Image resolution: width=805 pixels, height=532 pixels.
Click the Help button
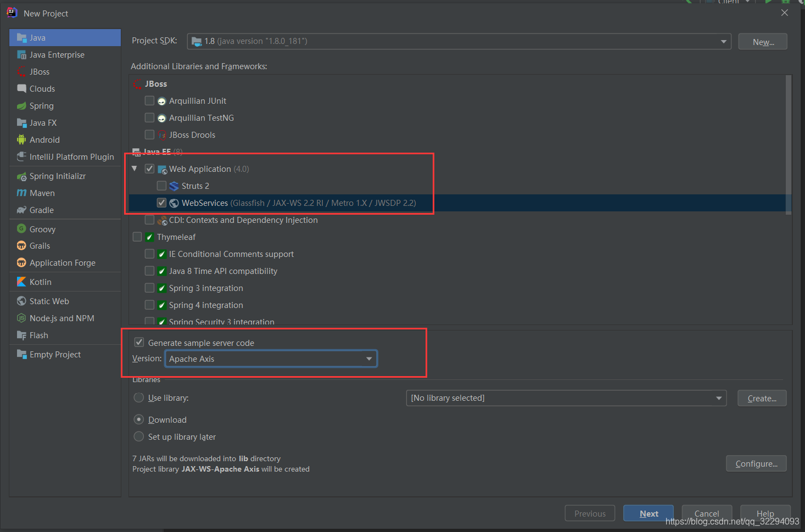coord(765,514)
